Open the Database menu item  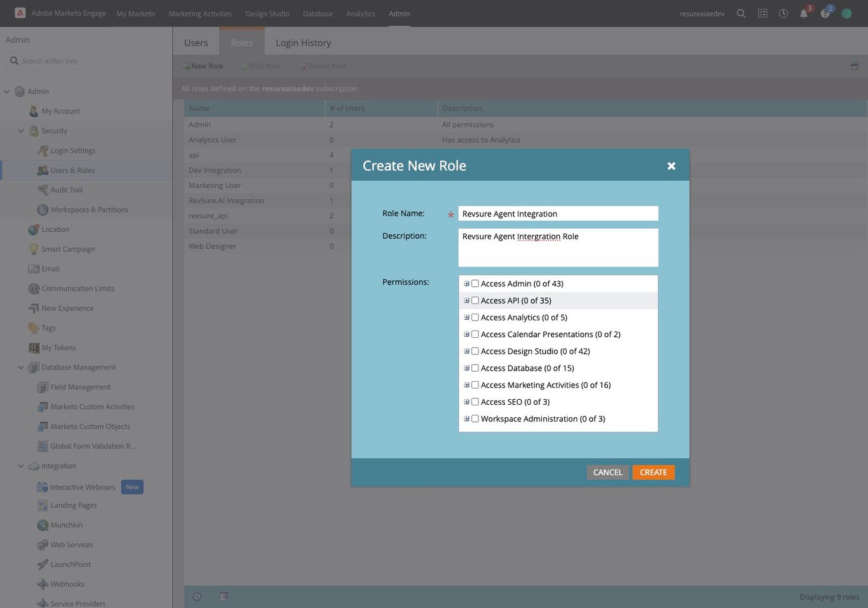point(317,14)
